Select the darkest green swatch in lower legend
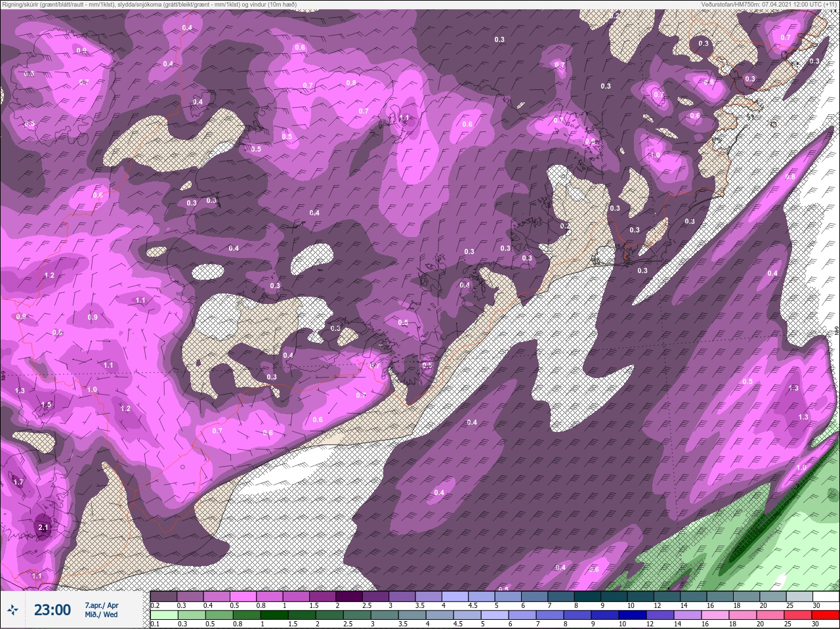 click(275, 615)
